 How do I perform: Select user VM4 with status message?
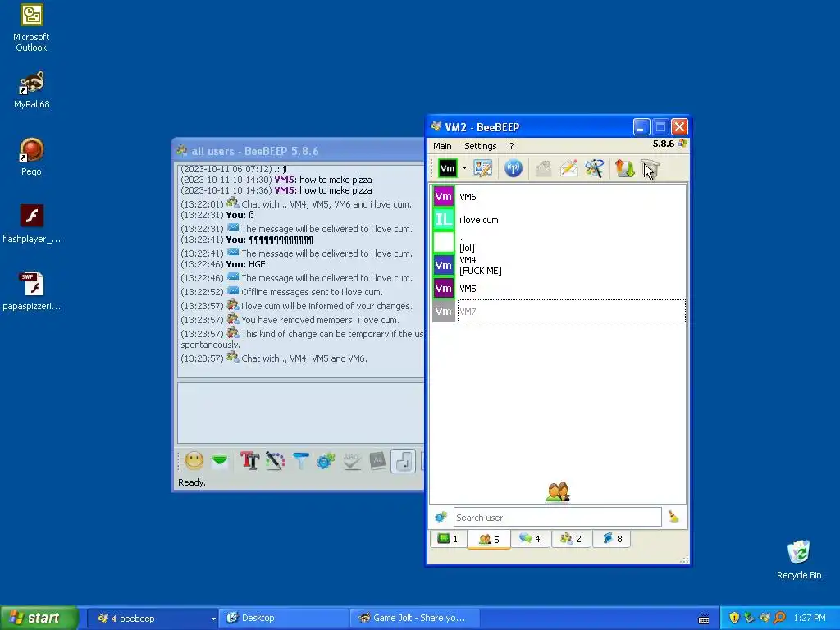(558, 265)
